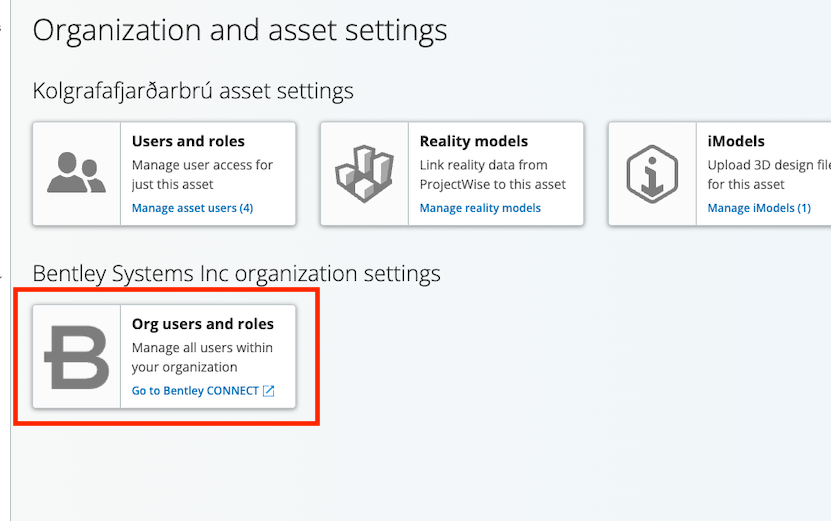Click the Bentley B logo icon
The width and height of the screenshot is (831, 521).
pos(77,356)
